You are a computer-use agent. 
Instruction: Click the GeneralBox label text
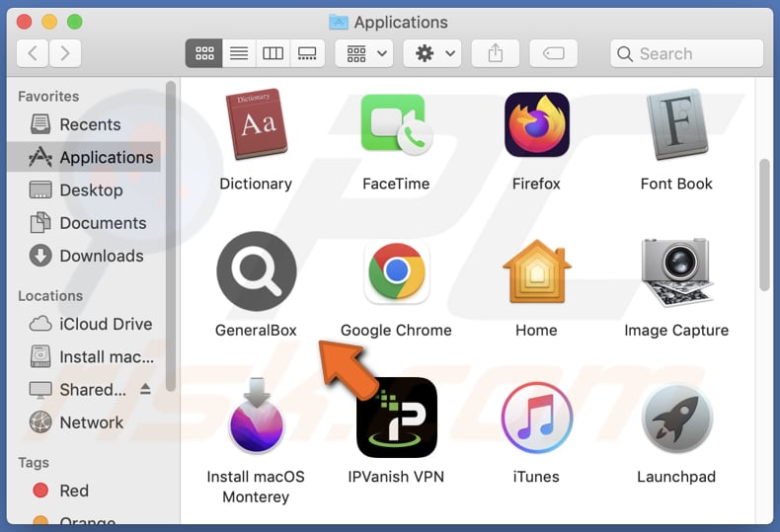pyautogui.click(x=256, y=330)
